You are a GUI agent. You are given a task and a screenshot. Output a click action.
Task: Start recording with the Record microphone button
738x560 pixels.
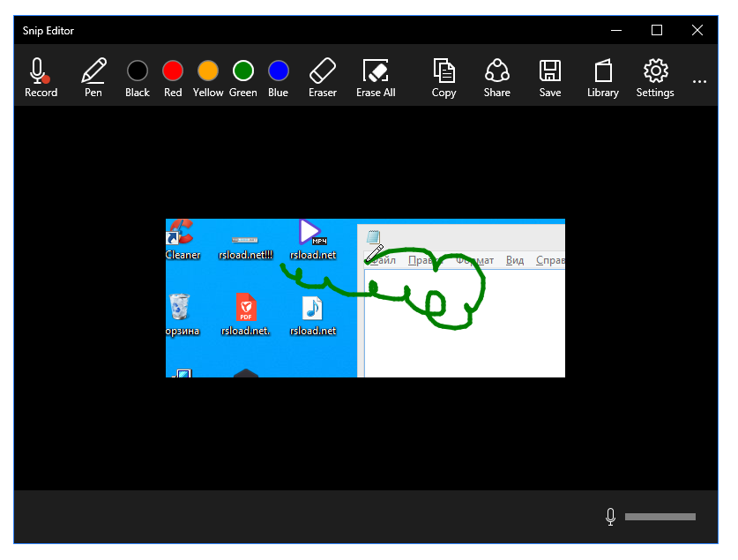pyautogui.click(x=41, y=78)
